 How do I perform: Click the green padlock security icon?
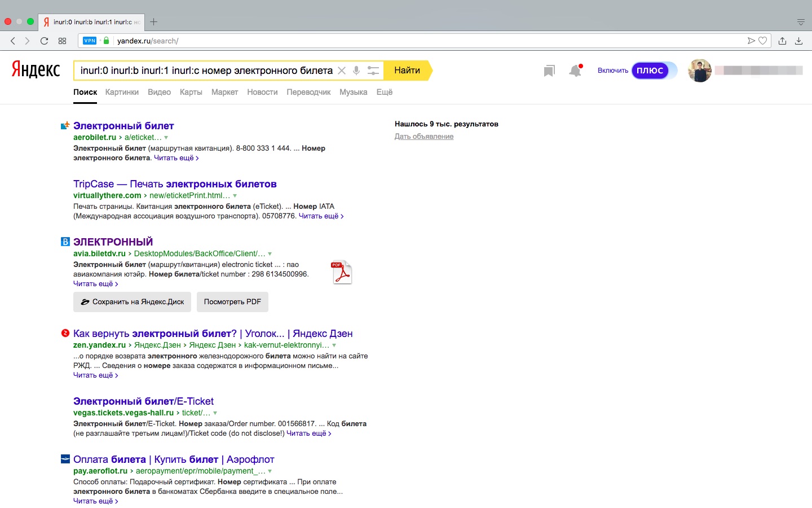pyautogui.click(x=106, y=41)
